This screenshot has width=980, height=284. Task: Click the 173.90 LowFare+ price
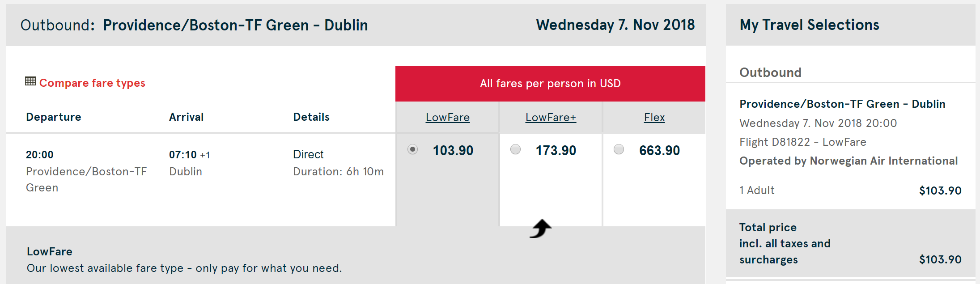pyautogui.click(x=556, y=151)
